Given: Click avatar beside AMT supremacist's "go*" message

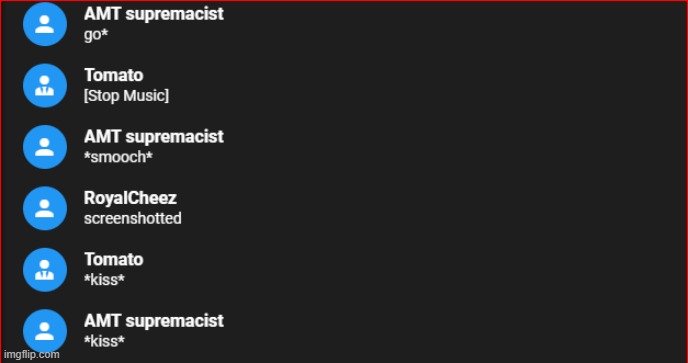Looking at the screenshot, I should coord(45,24).
